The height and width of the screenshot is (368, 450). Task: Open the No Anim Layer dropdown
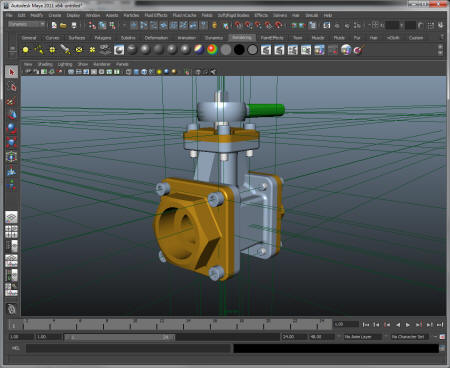362,337
